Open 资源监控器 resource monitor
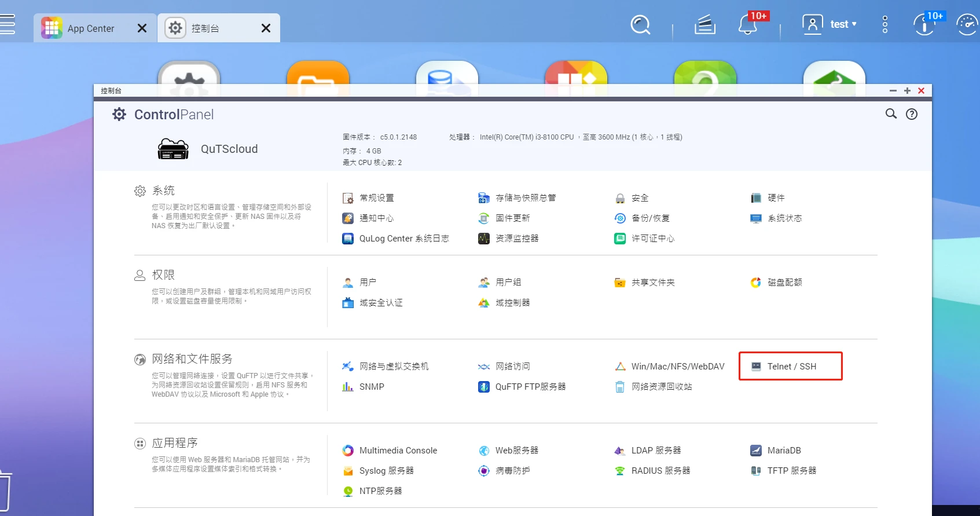Image resolution: width=980 pixels, height=516 pixels. 508,239
